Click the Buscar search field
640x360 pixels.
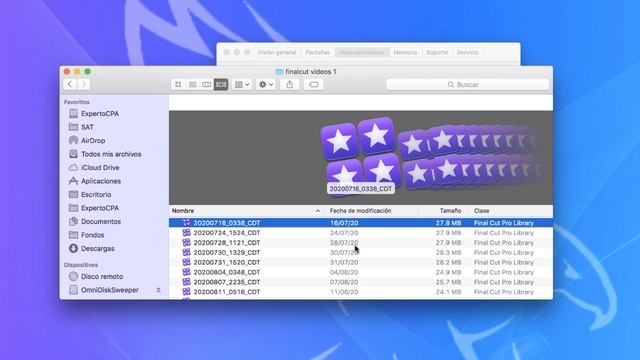[467, 84]
